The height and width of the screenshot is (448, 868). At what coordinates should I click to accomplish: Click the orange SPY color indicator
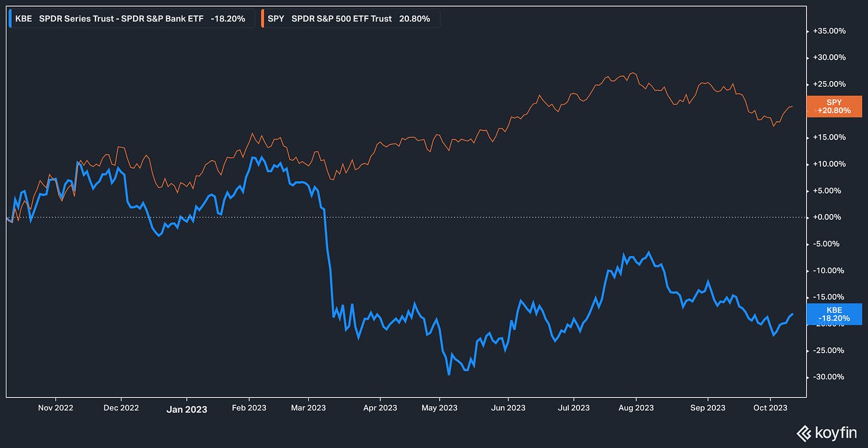click(x=262, y=18)
